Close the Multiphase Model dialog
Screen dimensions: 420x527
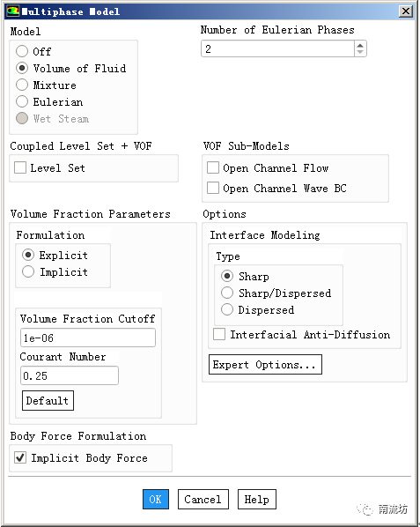click(x=406, y=11)
